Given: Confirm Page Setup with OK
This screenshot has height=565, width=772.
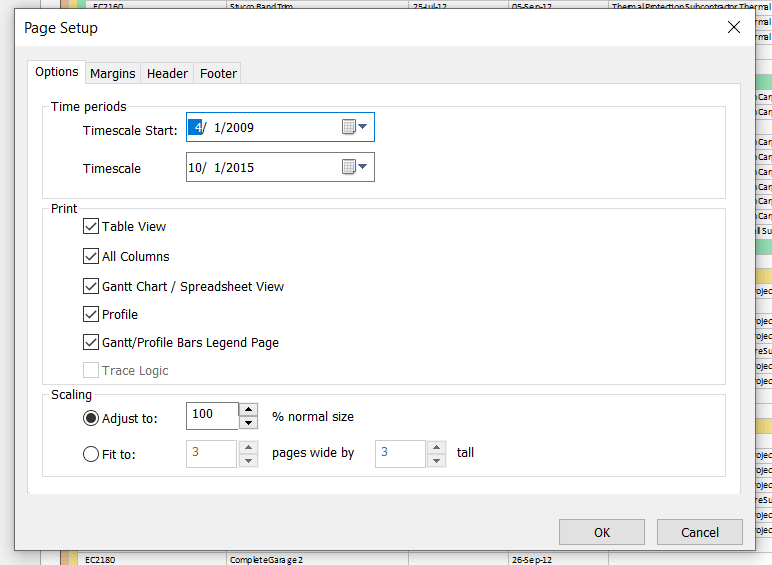Looking at the screenshot, I should (602, 532).
